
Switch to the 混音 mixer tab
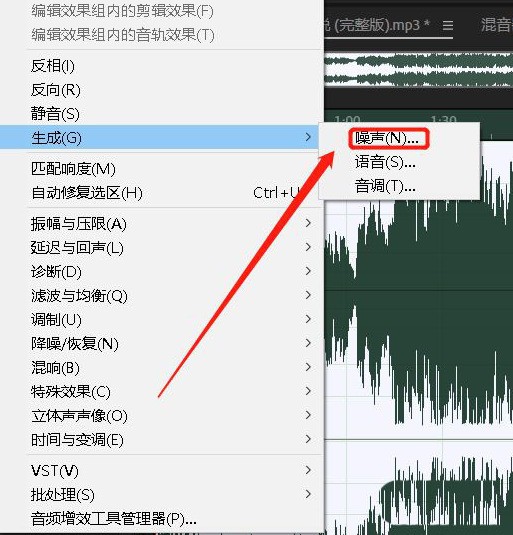[497, 25]
